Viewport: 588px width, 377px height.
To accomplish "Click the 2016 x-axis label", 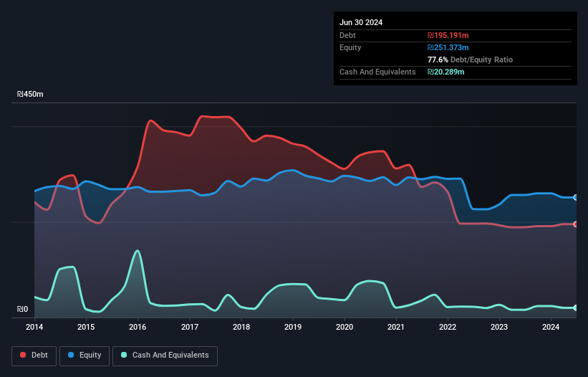I will 138,327.
